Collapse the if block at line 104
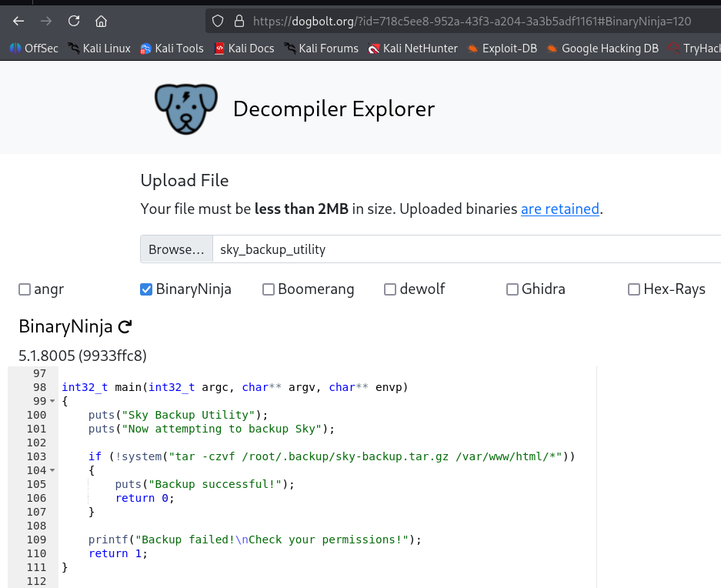This screenshot has width=721, height=588. (52, 471)
